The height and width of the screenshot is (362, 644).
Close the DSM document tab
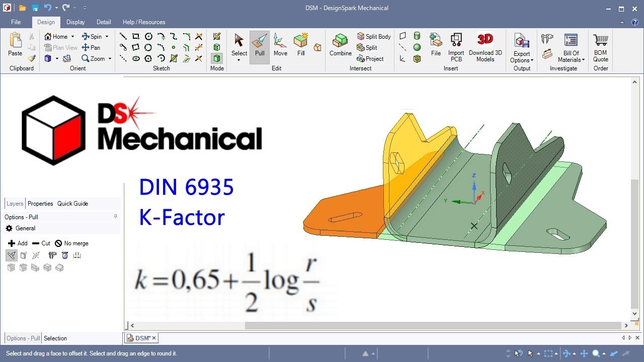tap(154, 338)
